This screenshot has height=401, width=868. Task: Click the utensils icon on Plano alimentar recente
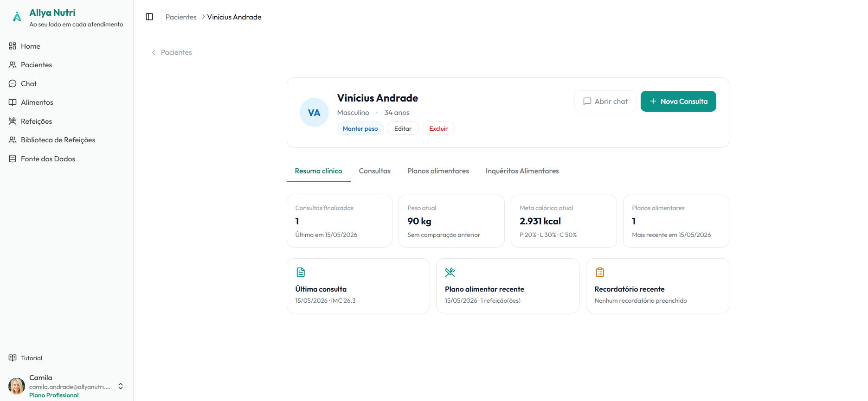tap(450, 272)
